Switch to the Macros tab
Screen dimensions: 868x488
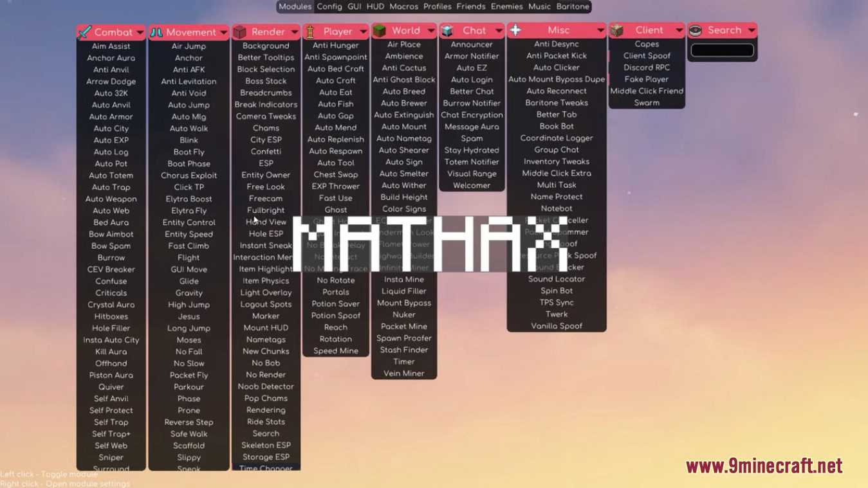(x=404, y=6)
